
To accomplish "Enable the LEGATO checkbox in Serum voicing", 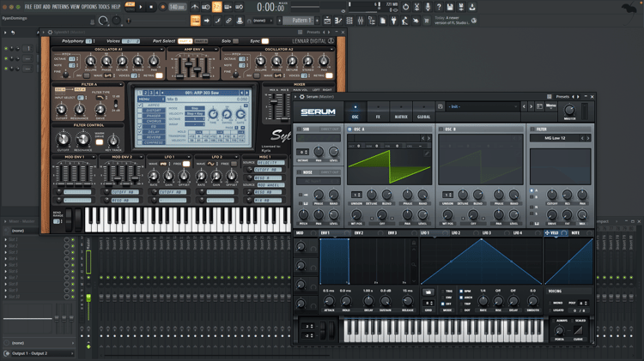I will pos(550,310).
